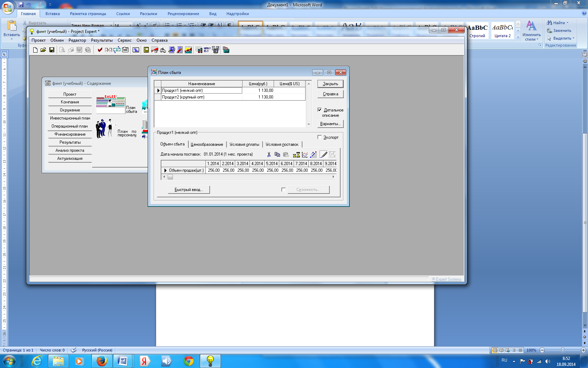Click the Windows Start button
The width and height of the screenshot is (588, 368).
pos(9,361)
